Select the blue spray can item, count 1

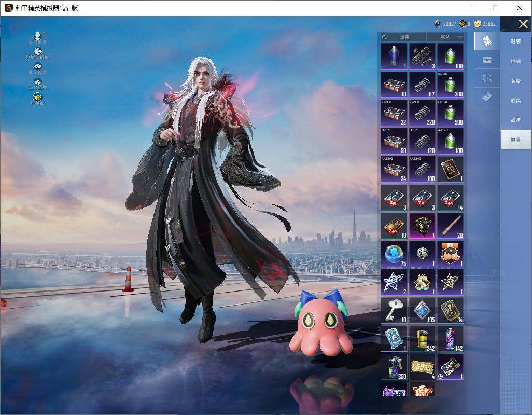coord(394,57)
